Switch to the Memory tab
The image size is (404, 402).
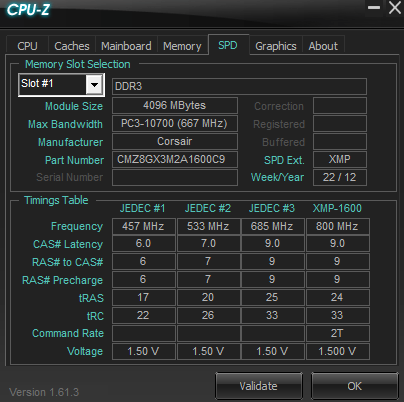(x=182, y=46)
